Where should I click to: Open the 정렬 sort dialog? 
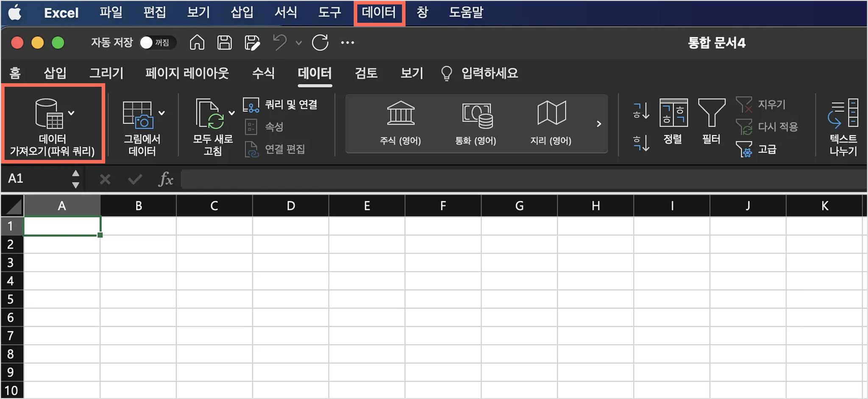pos(673,122)
